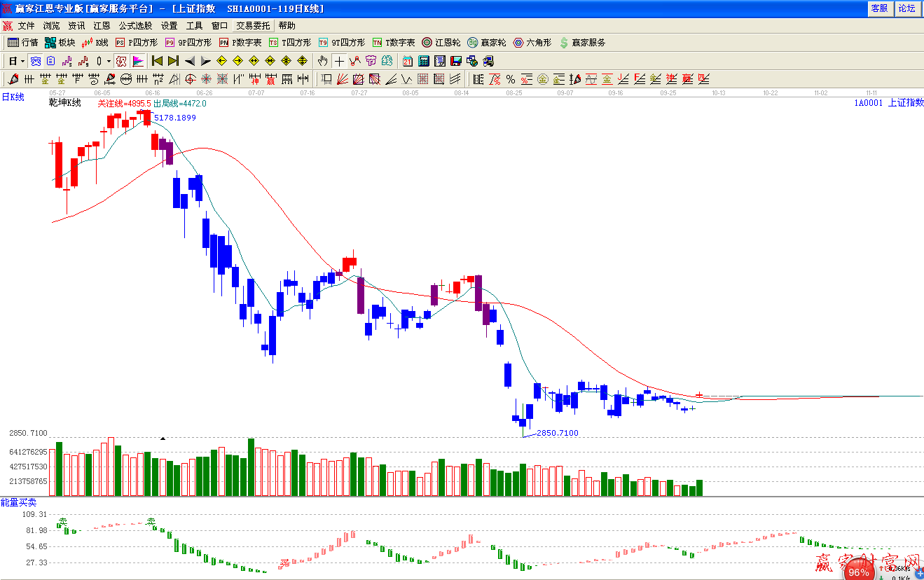924x580 pixels.
Task: Click the 论坛 button
Action: 906,8
